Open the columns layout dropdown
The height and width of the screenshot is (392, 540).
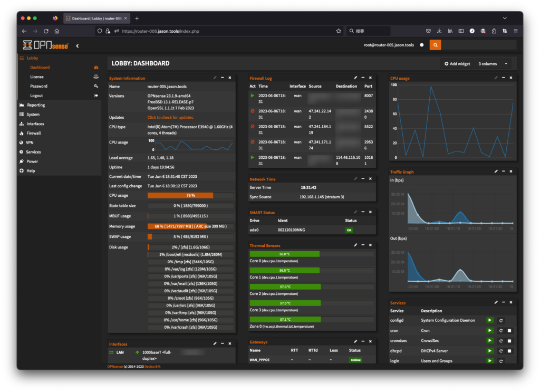(x=493, y=64)
